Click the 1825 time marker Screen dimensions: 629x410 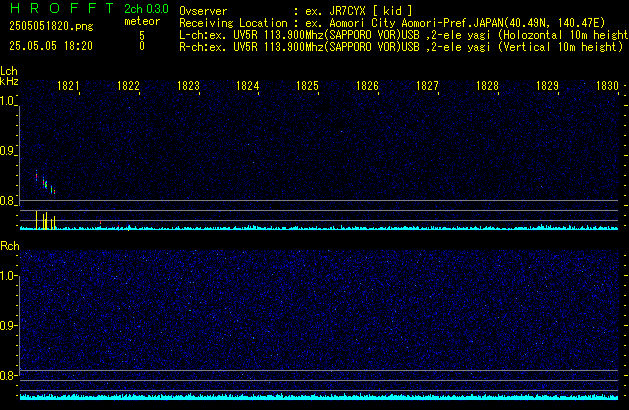click(307, 86)
